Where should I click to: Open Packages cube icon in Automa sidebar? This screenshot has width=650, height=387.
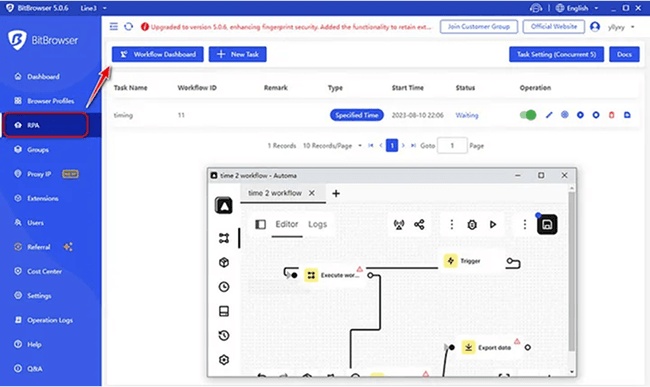224,262
